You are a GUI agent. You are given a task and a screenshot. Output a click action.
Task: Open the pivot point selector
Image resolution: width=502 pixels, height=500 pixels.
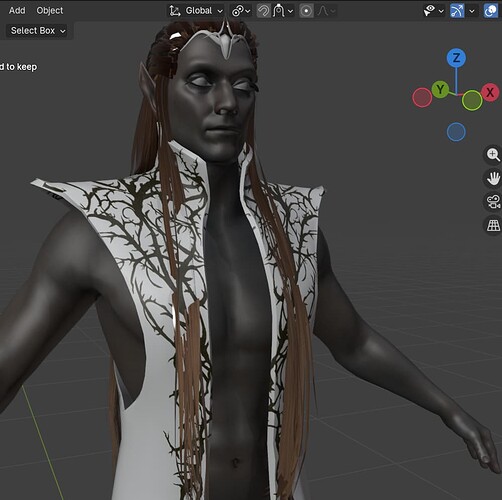(x=241, y=11)
